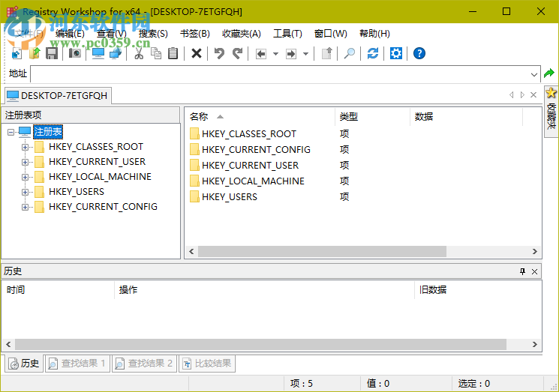
Task: Click the scissors cut icon
Action: tap(139, 54)
